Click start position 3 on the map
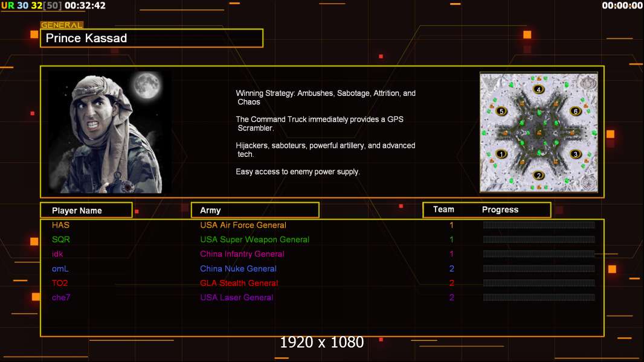 click(x=575, y=154)
